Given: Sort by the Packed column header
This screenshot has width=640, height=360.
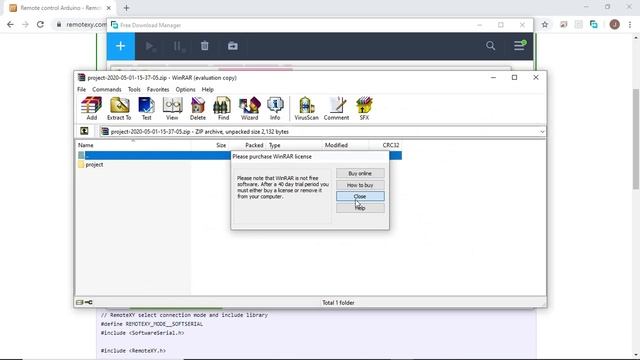Looking at the screenshot, I should point(254,145).
